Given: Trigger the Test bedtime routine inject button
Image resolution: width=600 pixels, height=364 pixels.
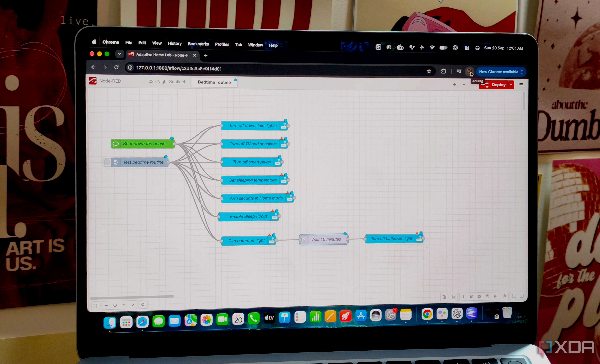Looking at the screenshot, I should tap(106, 162).
